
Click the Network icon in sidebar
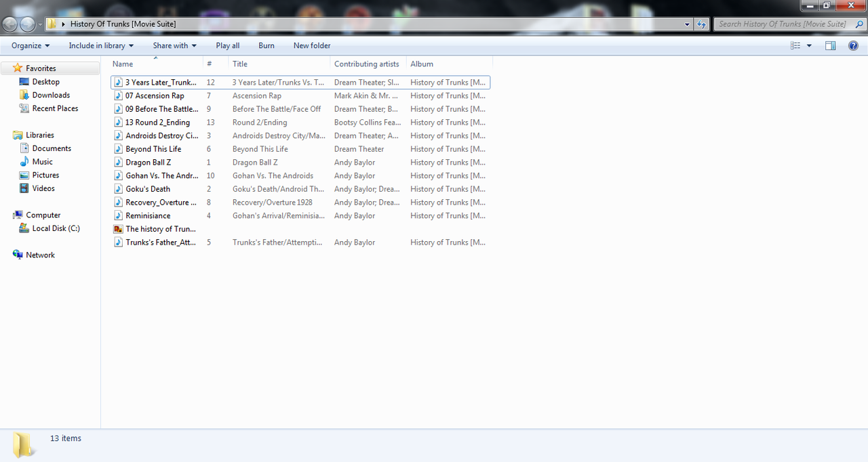point(18,255)
